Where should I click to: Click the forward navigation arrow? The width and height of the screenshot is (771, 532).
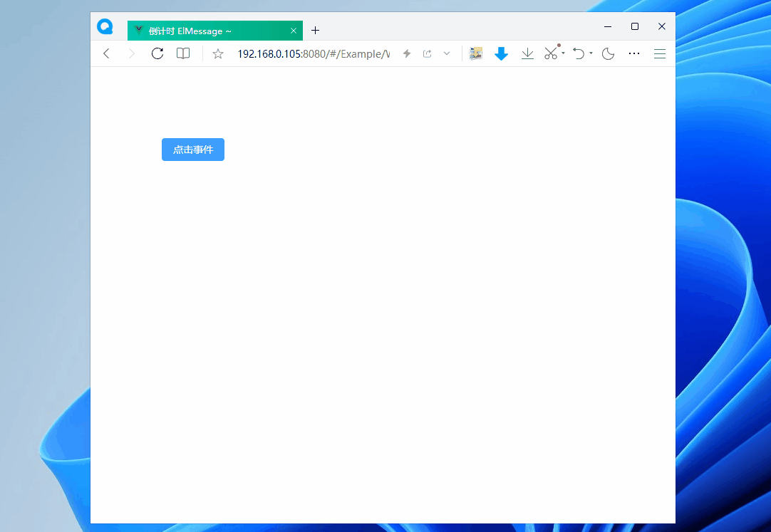131,53
